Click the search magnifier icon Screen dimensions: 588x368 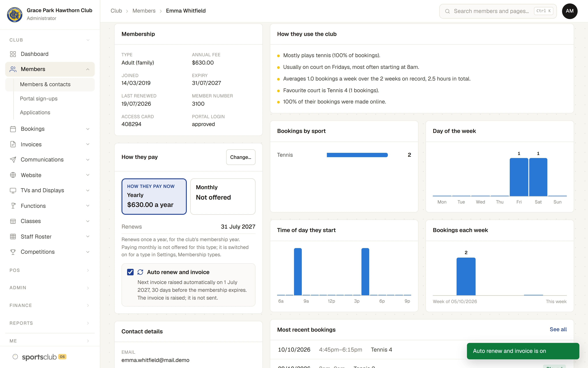pos(447,11)
